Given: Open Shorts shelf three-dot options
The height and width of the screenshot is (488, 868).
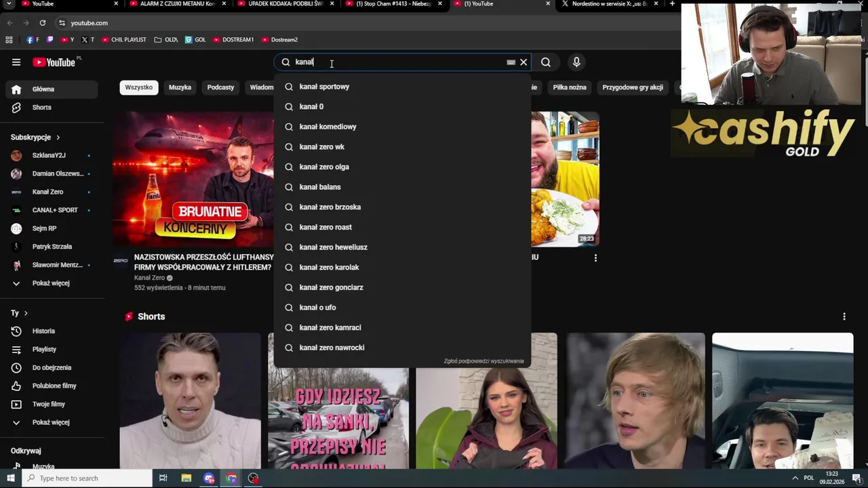Looking at the screenshot, I should 844,317.
